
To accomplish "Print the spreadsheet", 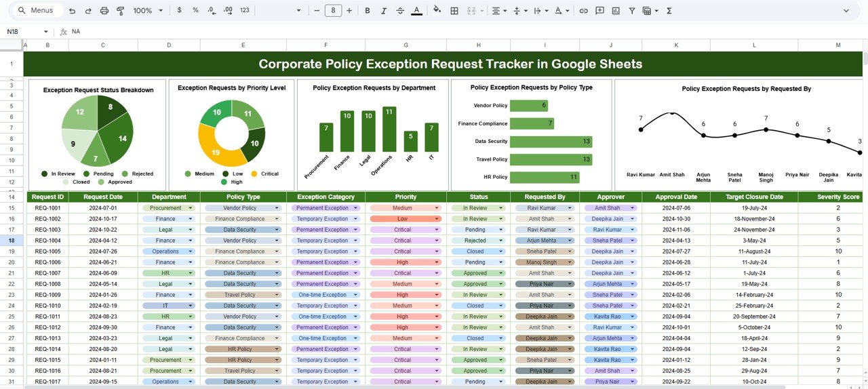I will click(104, 11).
